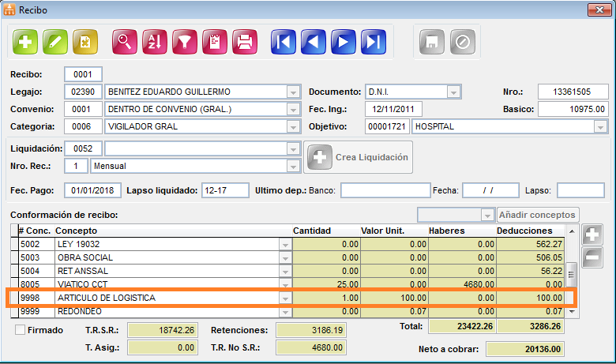This screenshot has height=364, width=616.
Task: Click the A-Z sort icon
Action: (x=155, y=42)
